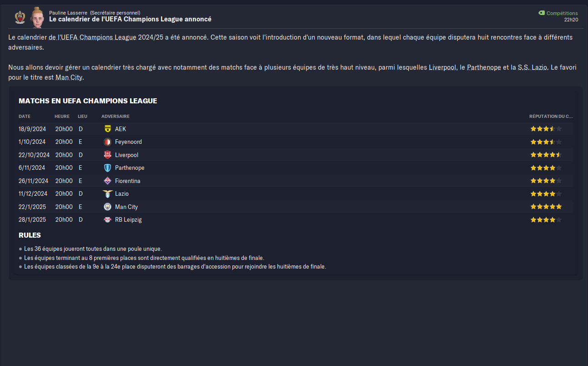The height and width of the screenshot is (366, 588).
Task: Open the Man City favourite link in text
Action: (x=69, y=78)
